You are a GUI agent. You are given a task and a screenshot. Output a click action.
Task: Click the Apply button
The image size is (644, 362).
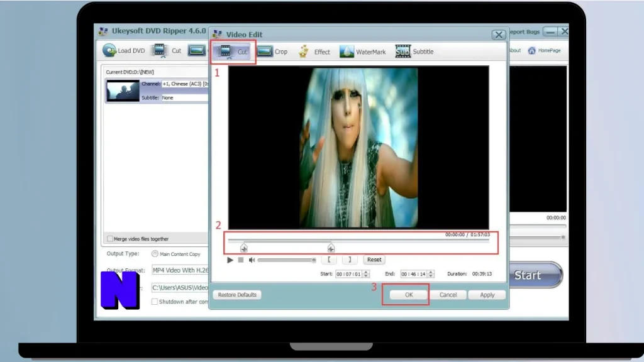click(x=487, y=295)
